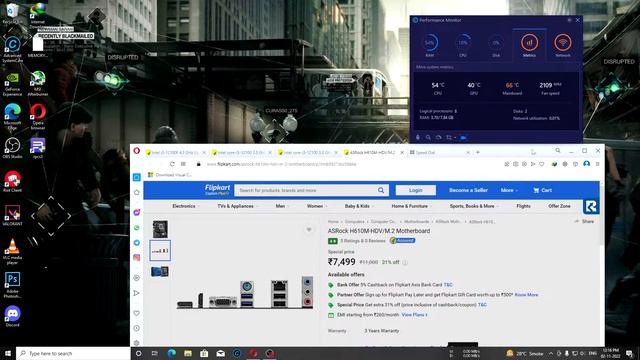Open Messenger from the Opera sidebar
This screenshot has height=360, width=640.
[x=137, y=212]
